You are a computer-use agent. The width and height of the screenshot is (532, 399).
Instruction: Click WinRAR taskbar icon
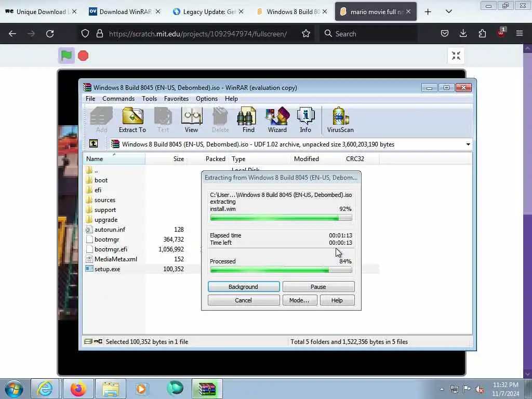(x=207, y=389)
